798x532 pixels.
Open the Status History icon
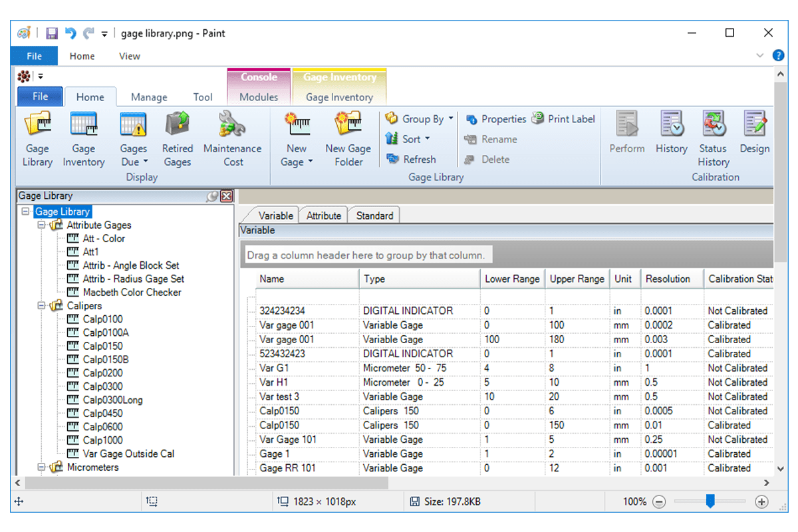click(713, 139)
